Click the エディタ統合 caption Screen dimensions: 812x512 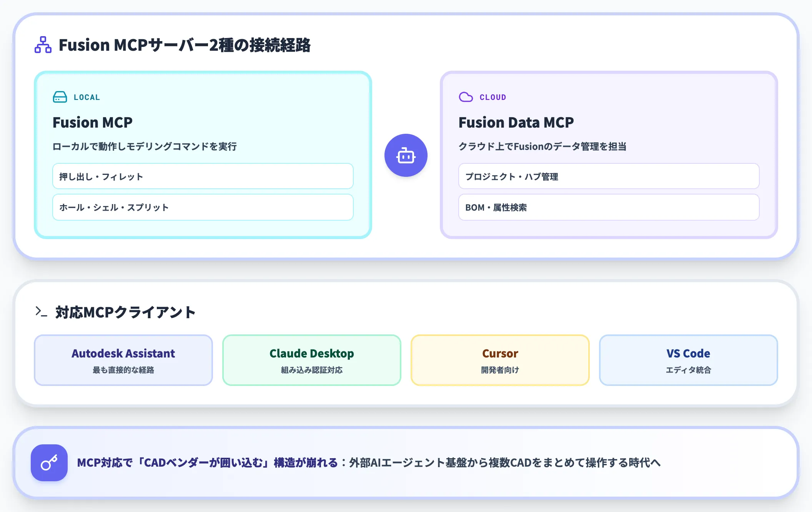point(689,370)
